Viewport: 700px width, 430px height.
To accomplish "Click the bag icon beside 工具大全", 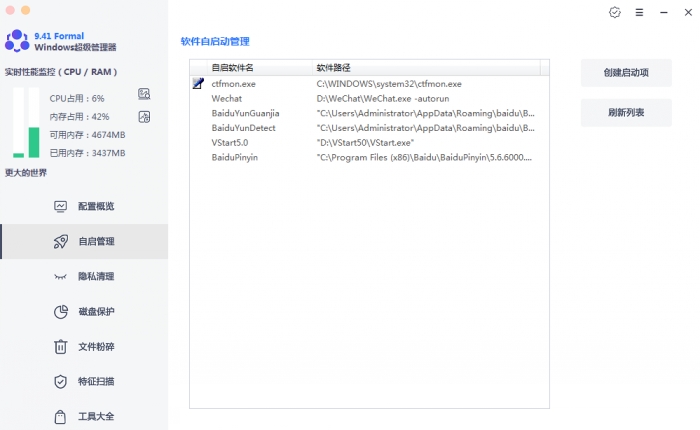I will 60,417.
